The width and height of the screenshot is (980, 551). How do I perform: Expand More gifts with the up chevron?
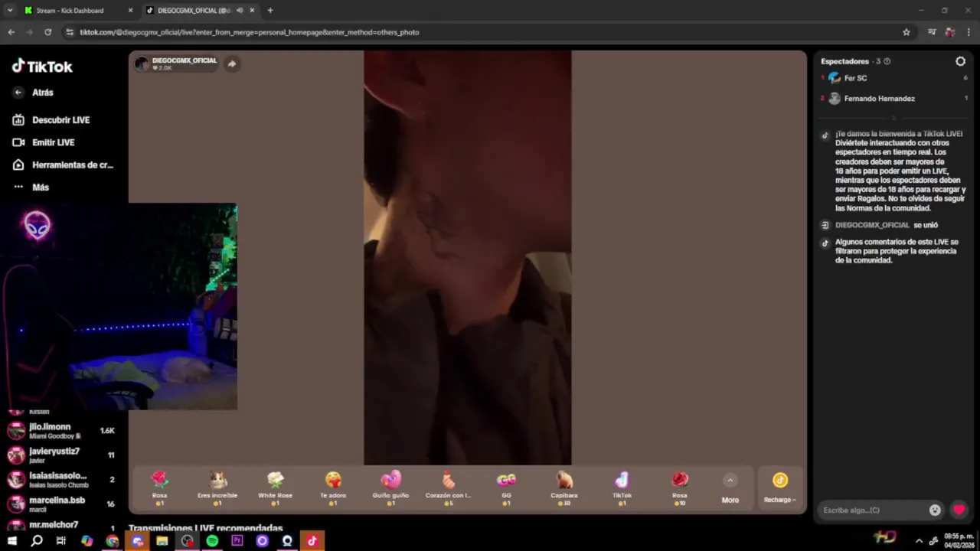pyautogui.click(x=730, y=481)
